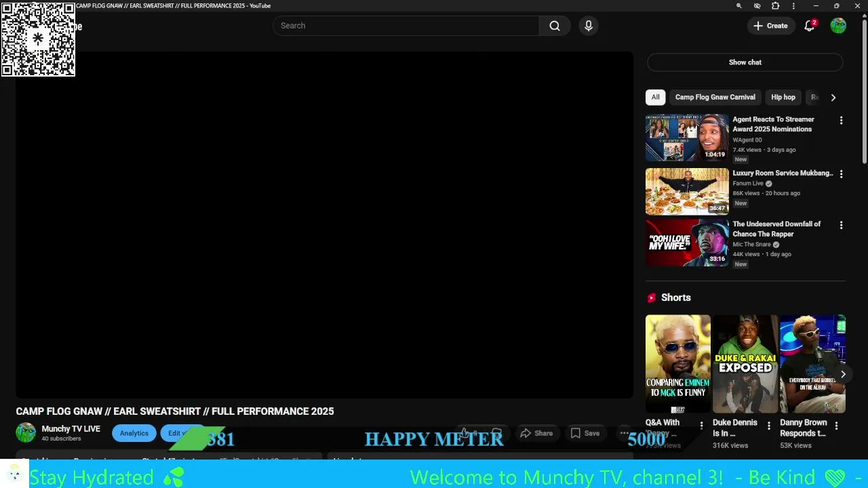Image resolution: width=868 pixels, height=488 pixels.
Task: Open the Agent Reacts video thumbnail
Action: (x=687, y=138)
